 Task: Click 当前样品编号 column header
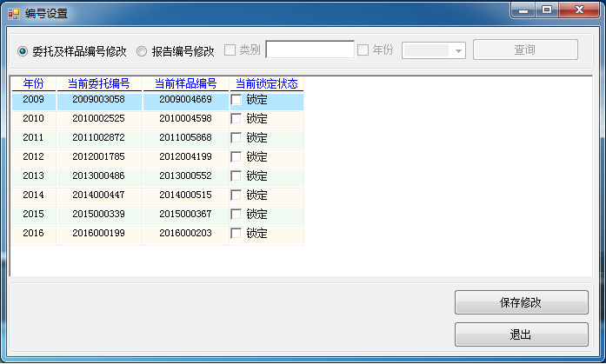coord(185,84)
